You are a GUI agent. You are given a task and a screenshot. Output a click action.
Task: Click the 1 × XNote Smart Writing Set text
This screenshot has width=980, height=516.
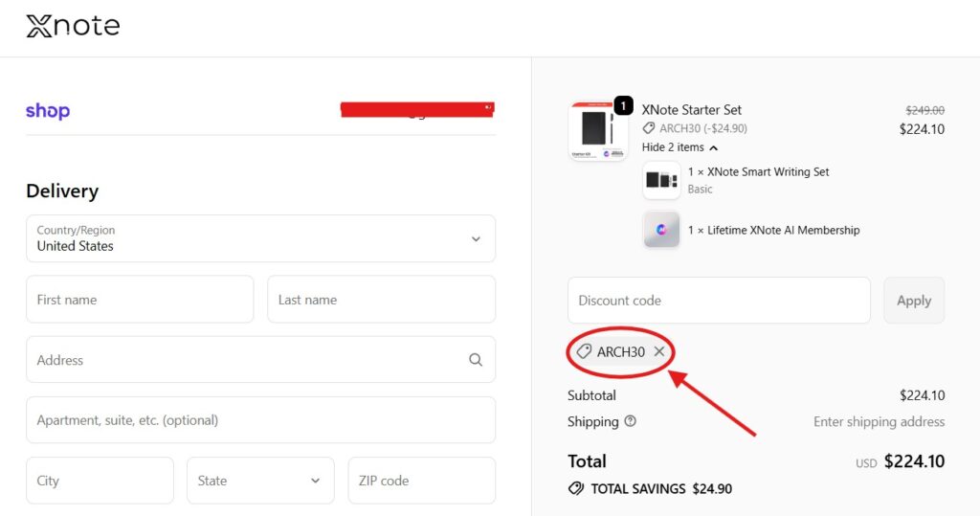pos(758,172)
